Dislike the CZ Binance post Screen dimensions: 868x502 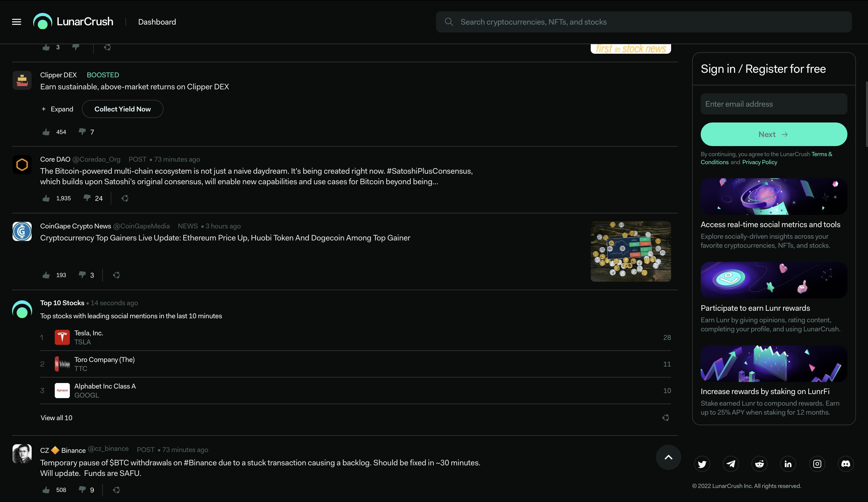[82, 490]
